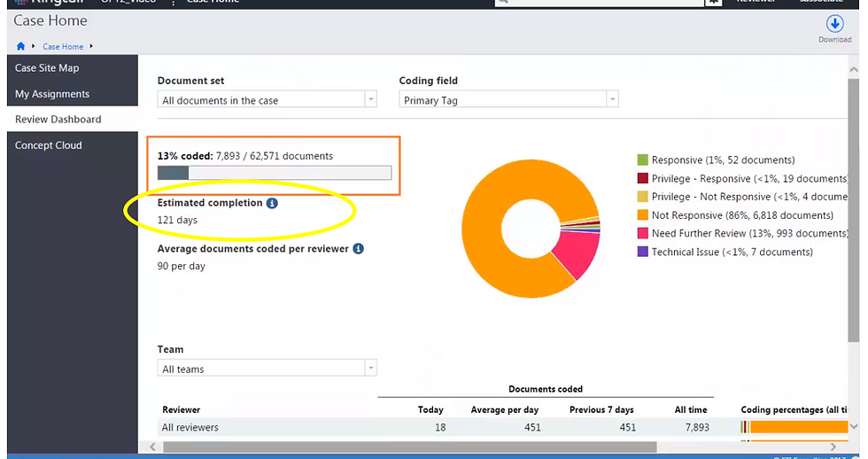Select the Not Responsive legend label

[742, 215]
